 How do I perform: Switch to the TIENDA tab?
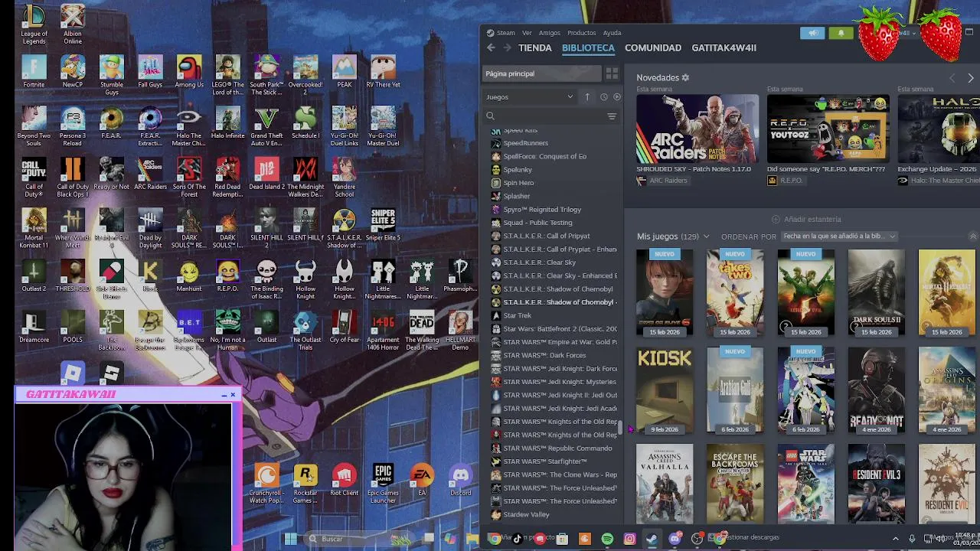tap(534, 47)
